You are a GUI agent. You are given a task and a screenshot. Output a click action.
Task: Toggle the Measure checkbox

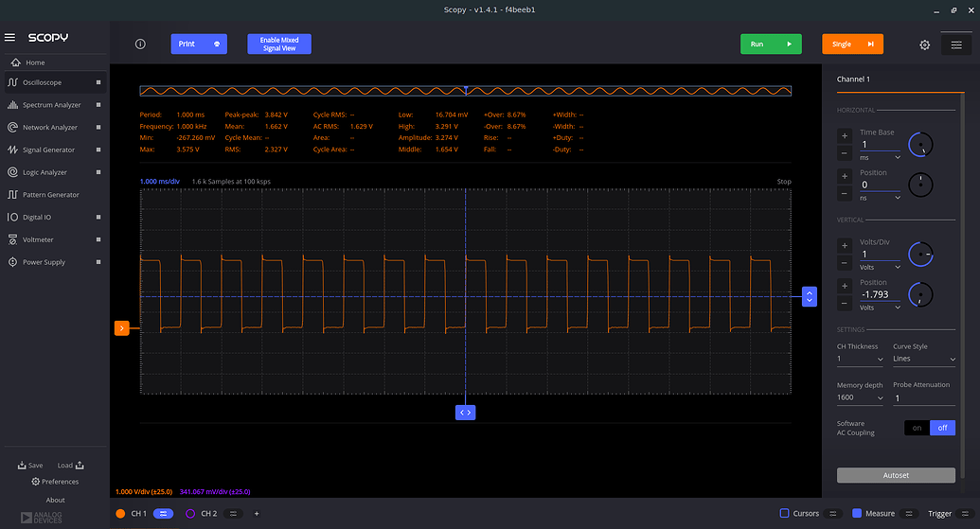click(x=857, y=513)
